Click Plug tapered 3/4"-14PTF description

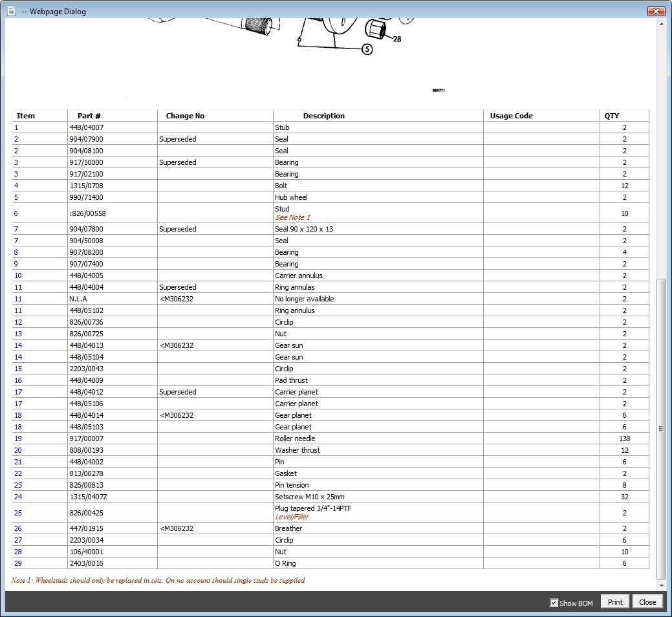click(313, 508)
